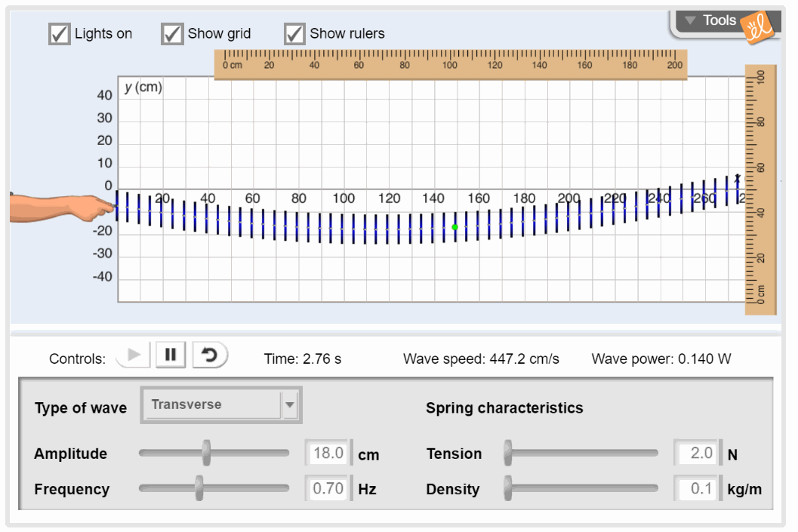Open the Type of wave dropdown arrow

pyautogui.click(x=290, y=406)
